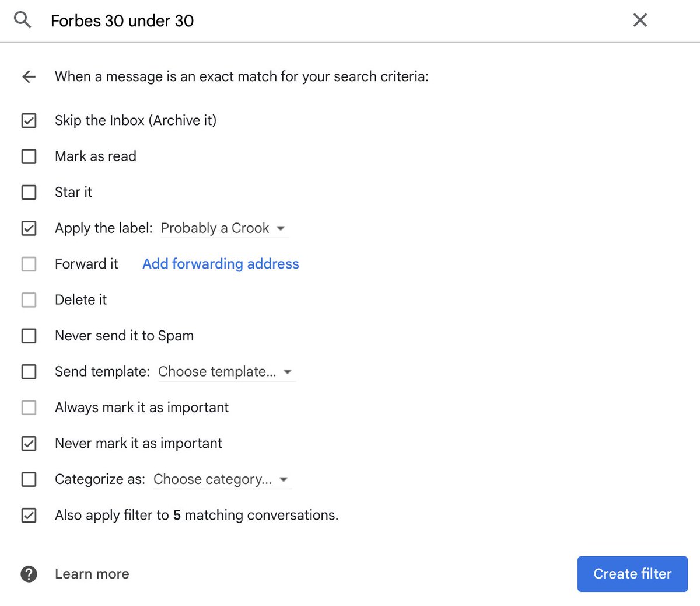Image resolution: width=700 pixels, height=606 pixels.
Task: Enable the Mark as read checkbox
Action: [x=29, y=156]
